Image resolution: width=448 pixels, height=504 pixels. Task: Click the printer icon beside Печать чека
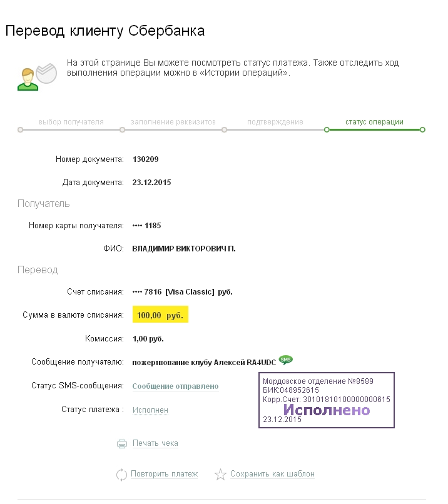coord(122,444)
